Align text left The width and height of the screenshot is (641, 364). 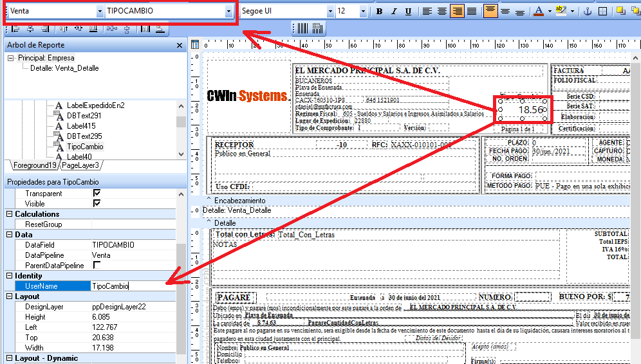427,11
